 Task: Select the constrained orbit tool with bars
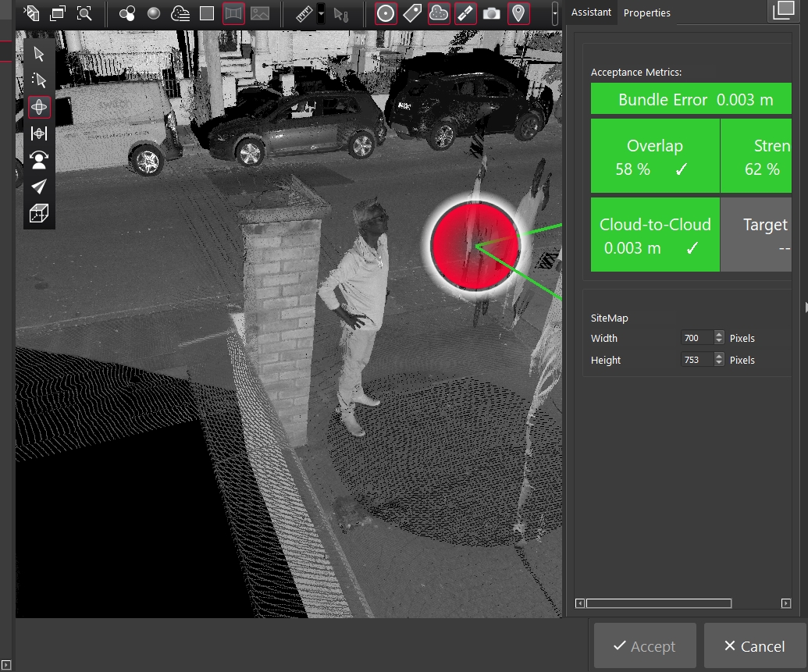(x=39, y=133)
